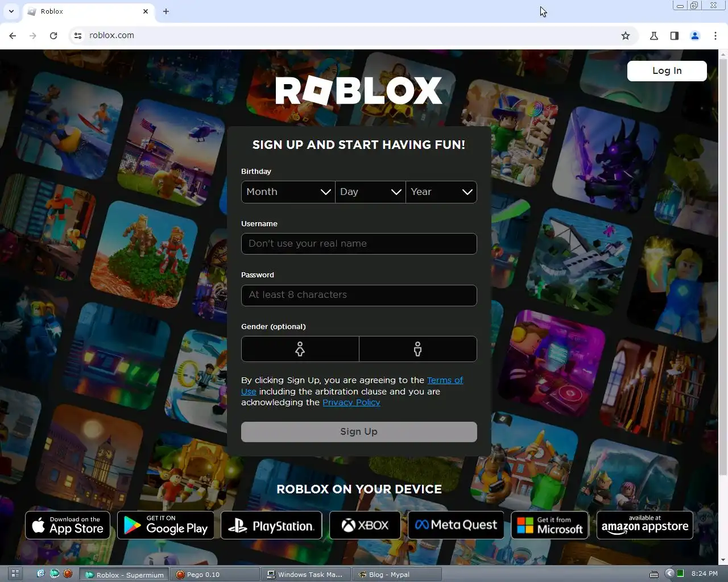Launch Internet Explorer quick launch icon

(40, 574)
